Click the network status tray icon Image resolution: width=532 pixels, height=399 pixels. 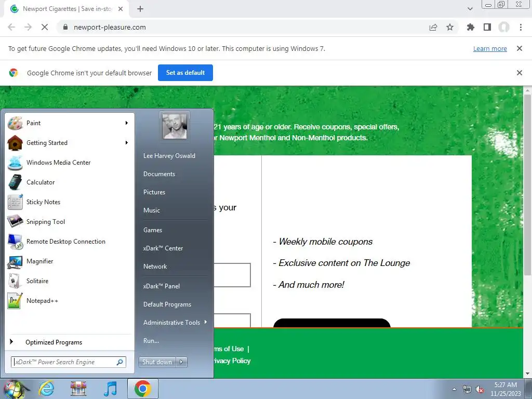tap(467, 389)
